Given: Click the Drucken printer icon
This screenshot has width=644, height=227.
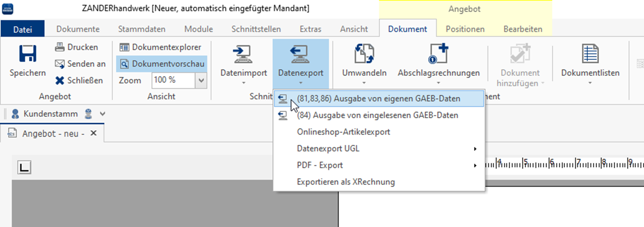Looking at the screenshot, I should tap(60, 47).
